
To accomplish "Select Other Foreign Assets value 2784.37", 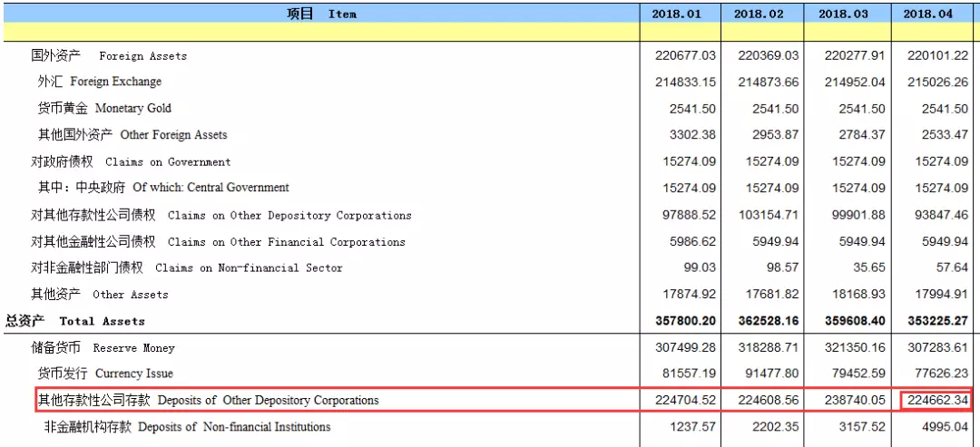I will (861, 135).
